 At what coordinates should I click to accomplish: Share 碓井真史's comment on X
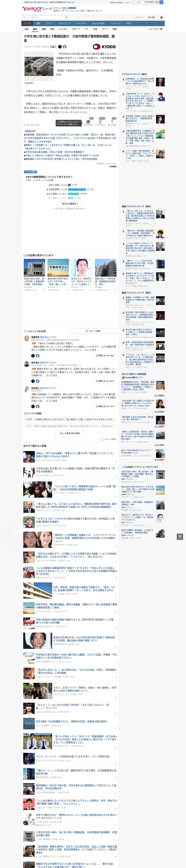point(33,381)
